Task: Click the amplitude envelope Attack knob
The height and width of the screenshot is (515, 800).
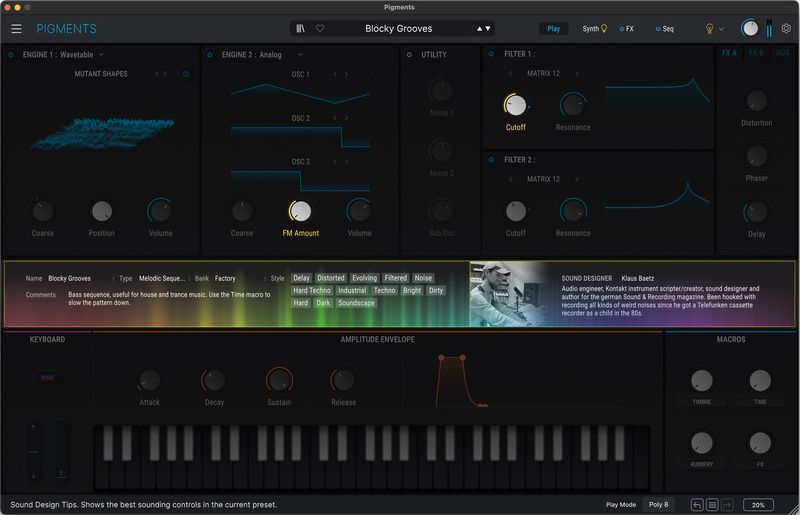Action: [149, 380]
